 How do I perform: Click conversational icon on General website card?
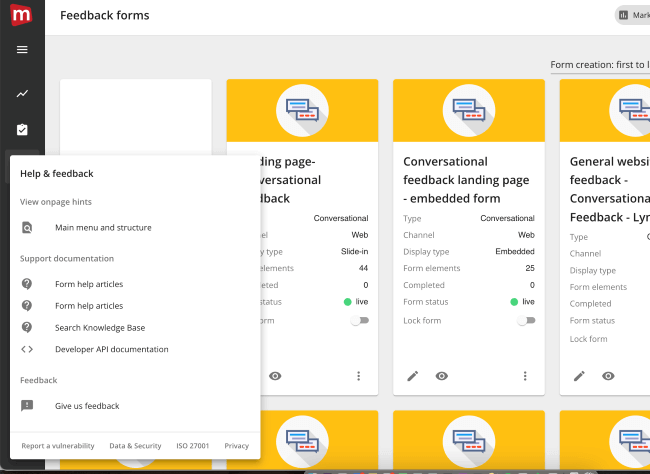[x=632, y=111]
